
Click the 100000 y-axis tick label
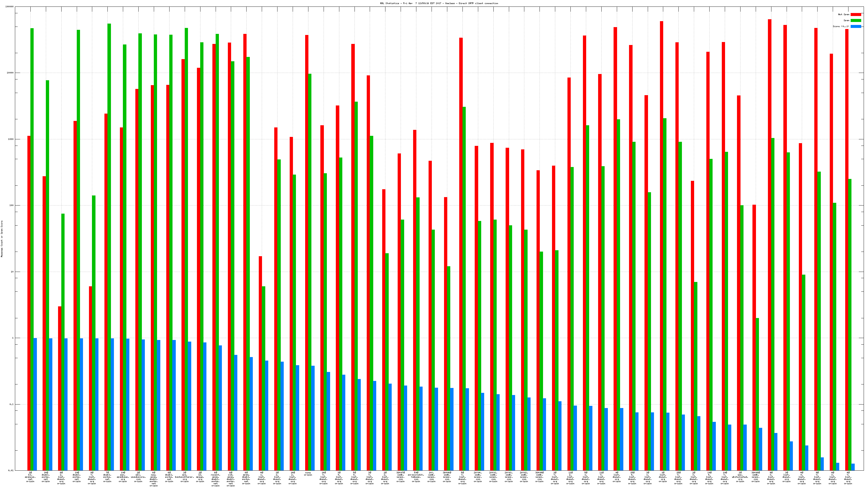(10, 7)
